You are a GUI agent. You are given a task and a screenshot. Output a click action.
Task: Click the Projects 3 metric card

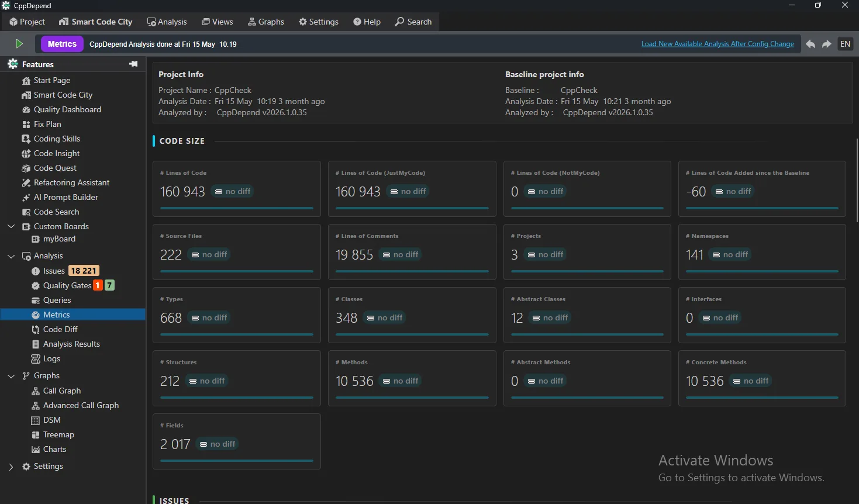(x=587, y=252)
